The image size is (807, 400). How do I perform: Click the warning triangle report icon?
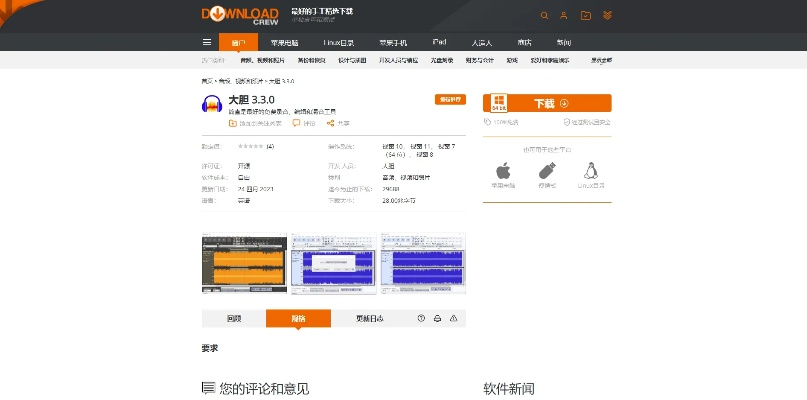(x=453, y=318)
